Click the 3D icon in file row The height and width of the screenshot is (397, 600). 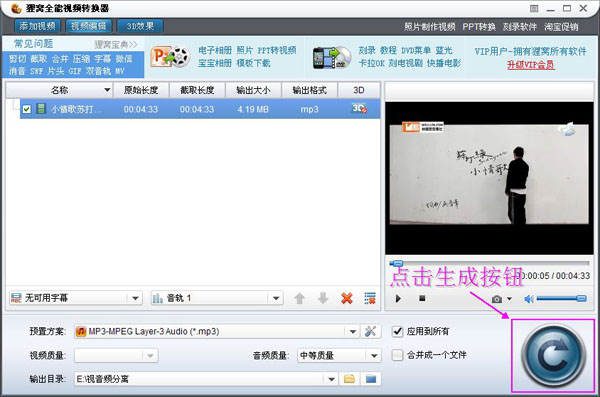(359, 109)
